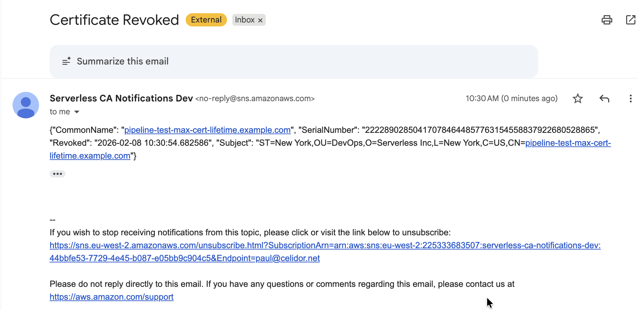Open the more options menu for this message

click(x=630, y=98)
